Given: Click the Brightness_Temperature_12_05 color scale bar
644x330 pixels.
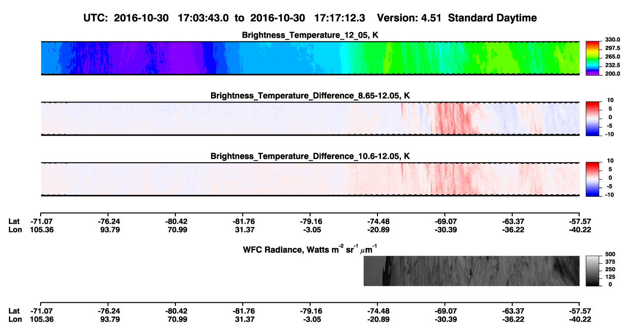Looking at the screenshot, I should pos(592,58).
